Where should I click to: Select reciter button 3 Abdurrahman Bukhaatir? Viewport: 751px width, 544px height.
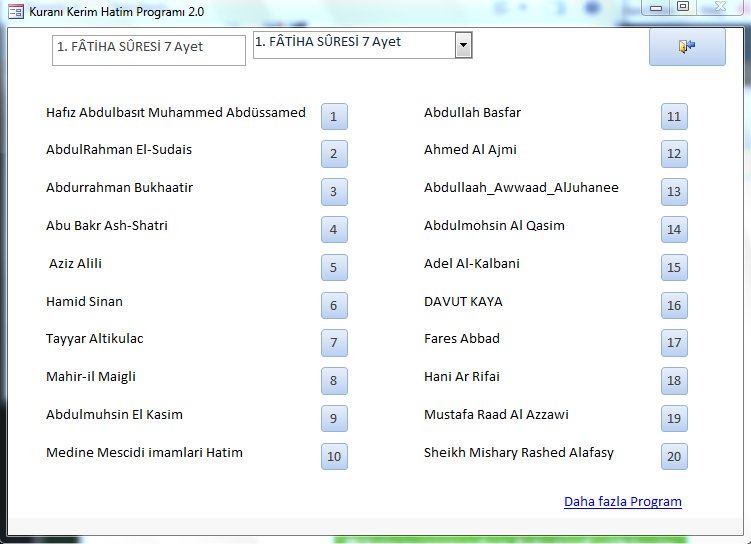tap(334, 192)
